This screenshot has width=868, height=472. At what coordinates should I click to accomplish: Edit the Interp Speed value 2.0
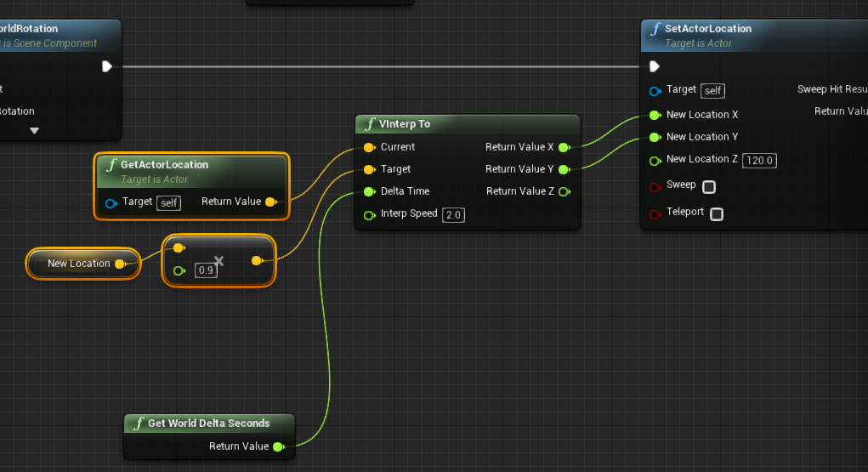[453, 215]
